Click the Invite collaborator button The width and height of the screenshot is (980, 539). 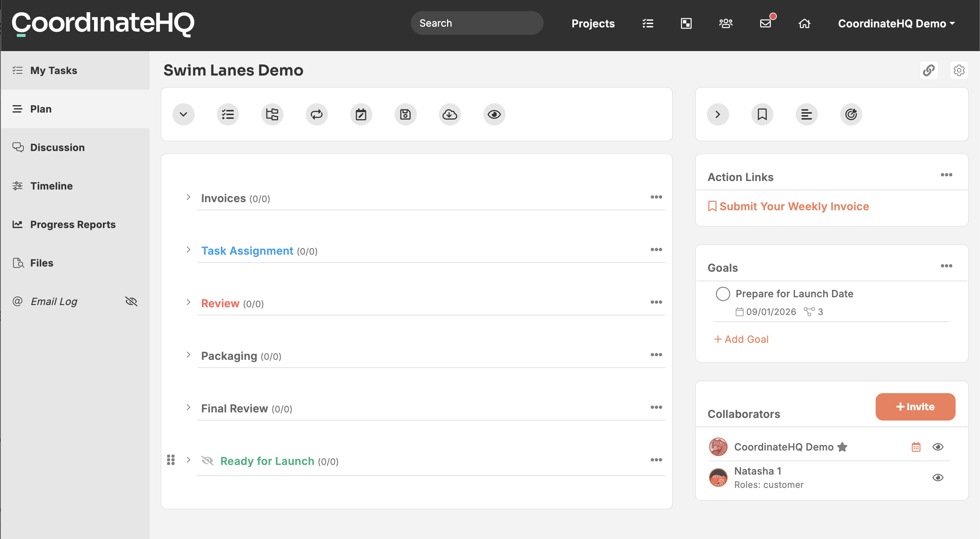915,406
